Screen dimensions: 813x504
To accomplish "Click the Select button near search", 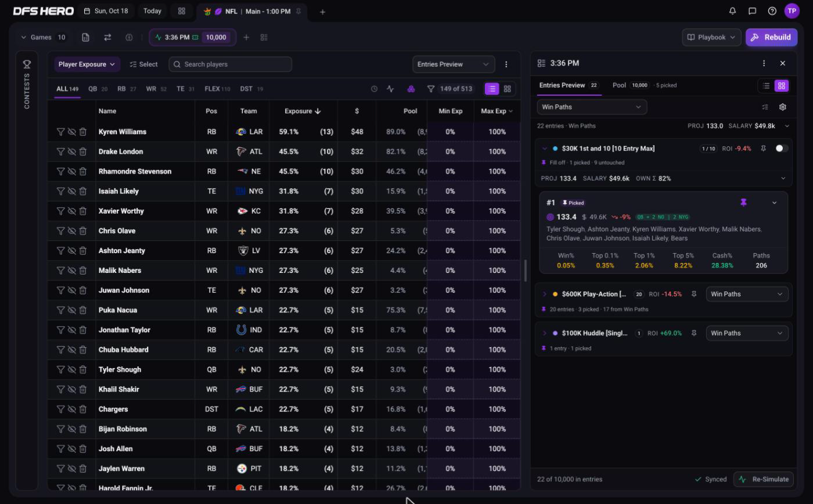I will pyautogui.click(x=143, y=64).
